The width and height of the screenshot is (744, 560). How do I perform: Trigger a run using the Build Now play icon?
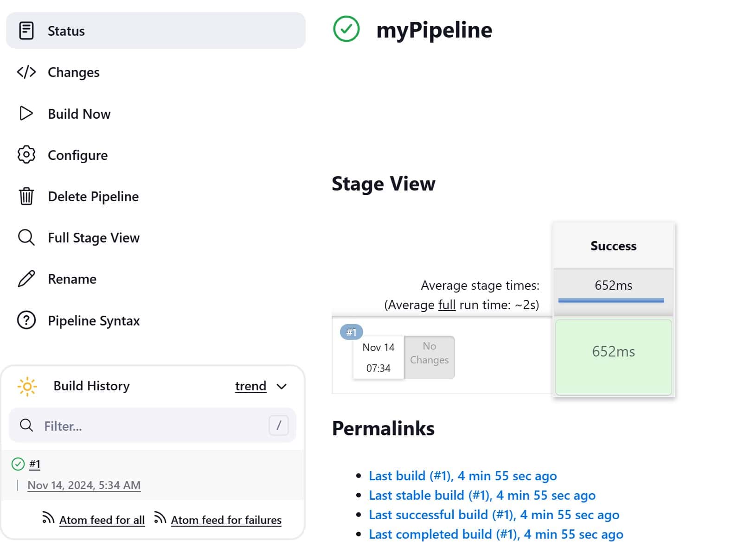pyautogui.click(x=26, y=114)
